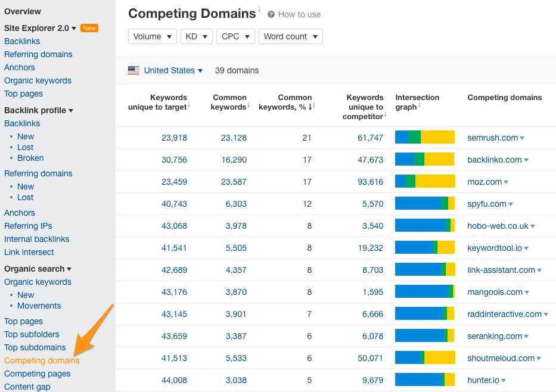Open the Word count filter dropdown
The height and width of the screenshot is (392, 556).
tap(291, 36)
